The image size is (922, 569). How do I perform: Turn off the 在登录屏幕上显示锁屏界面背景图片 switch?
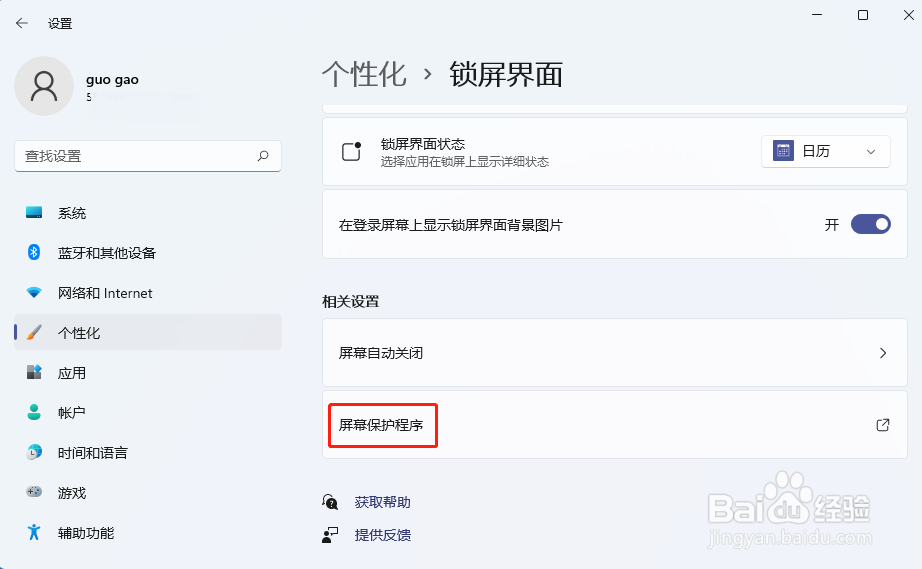[x=871, y=224]
